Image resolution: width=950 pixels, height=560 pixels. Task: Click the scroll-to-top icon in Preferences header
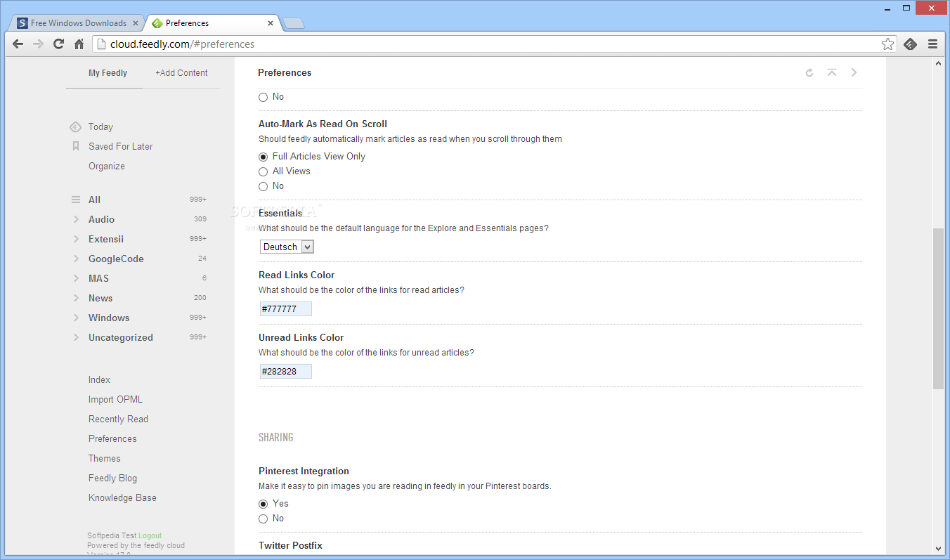pyautogui.click(x=832, y=72)
